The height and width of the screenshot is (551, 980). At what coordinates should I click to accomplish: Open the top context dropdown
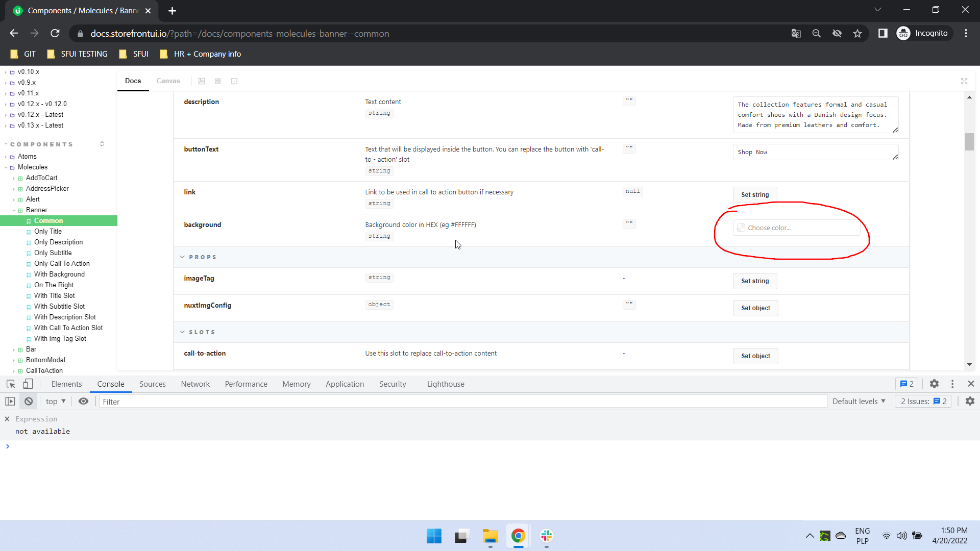[56, 402]
